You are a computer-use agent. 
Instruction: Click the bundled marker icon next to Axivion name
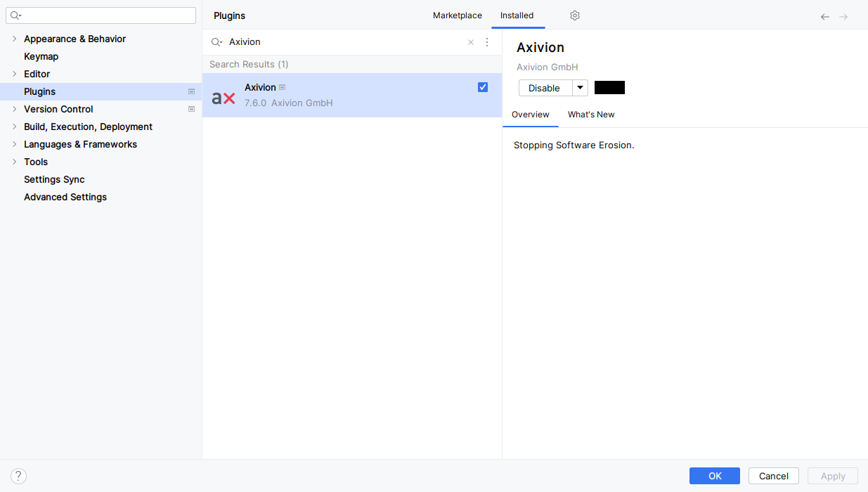coord(283,87)
